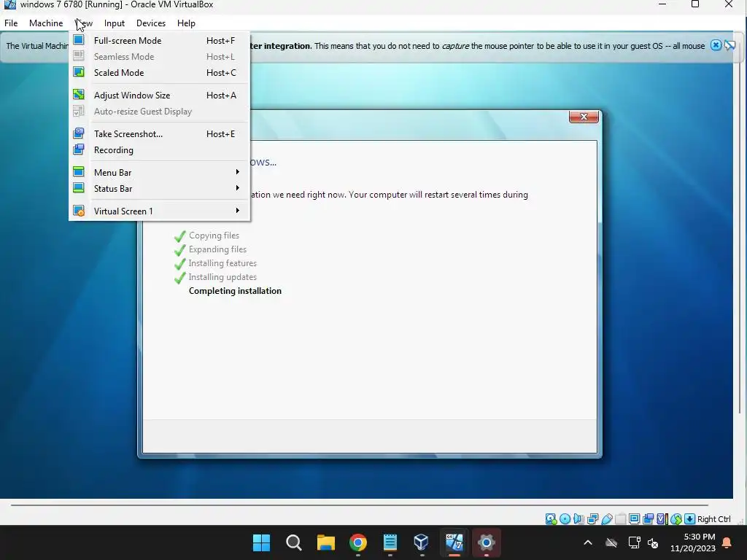Image resolution: width=747 pixels, height=560 pixels.
Task: Open Windows Start menu
Action: (261, 542)
